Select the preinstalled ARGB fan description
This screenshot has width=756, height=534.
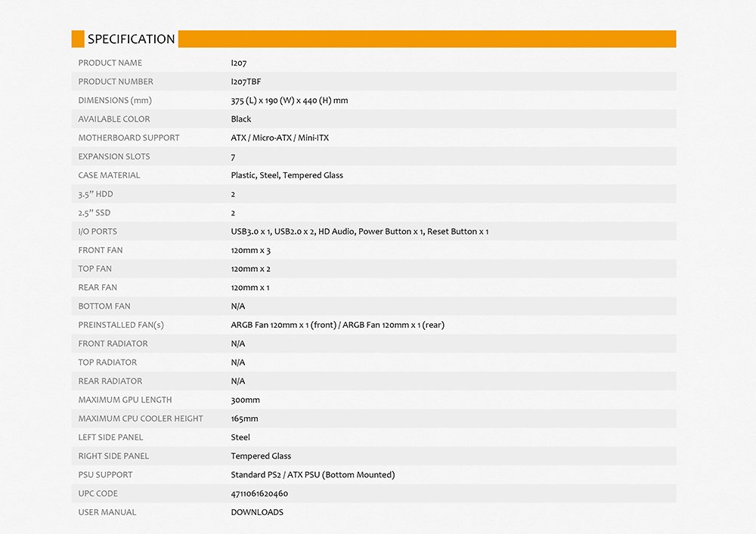(337, 325)
